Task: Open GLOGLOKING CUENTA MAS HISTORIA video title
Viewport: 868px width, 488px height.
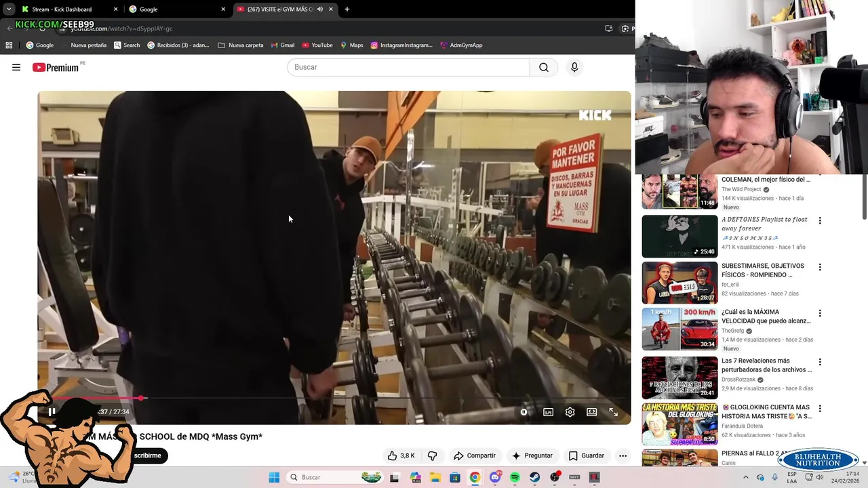Action: pyautogui.click(x=766, y=412)
